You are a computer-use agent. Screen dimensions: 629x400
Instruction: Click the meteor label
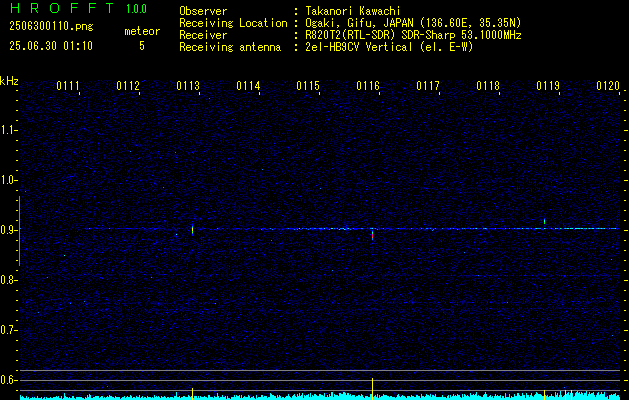(142, 31)
